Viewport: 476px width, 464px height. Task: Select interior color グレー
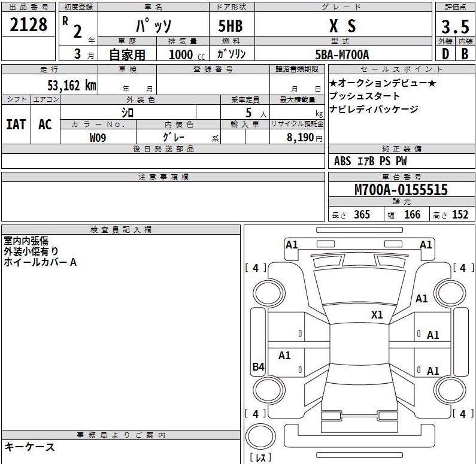[x=174, y=137]
